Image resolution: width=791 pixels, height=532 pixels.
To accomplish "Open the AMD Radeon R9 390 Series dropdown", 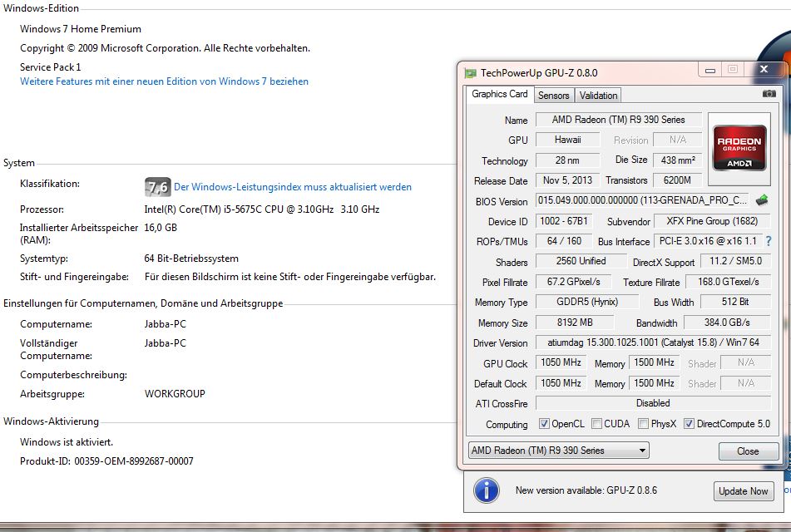I will 558,451.
